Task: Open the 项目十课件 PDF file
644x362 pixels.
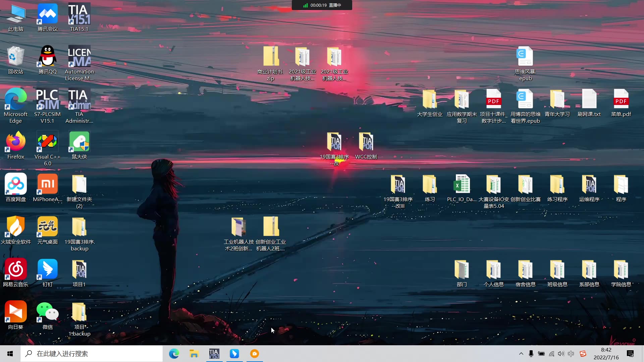Action: [493, 106]
